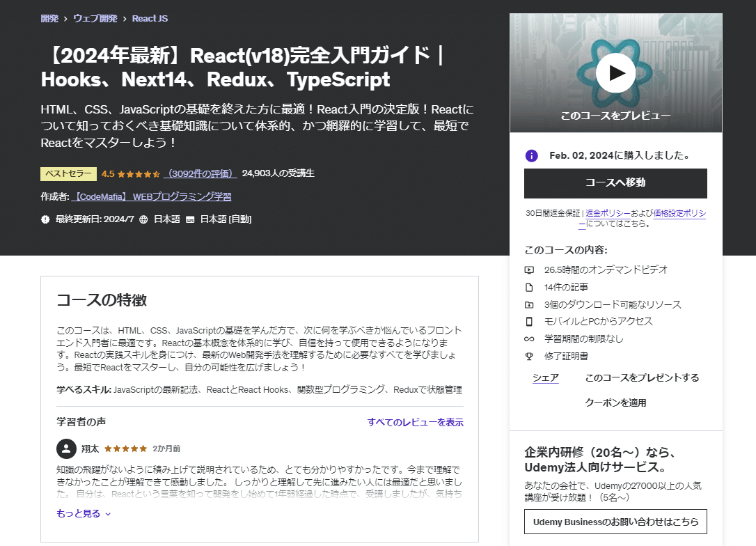The height and width of the screenshot is (546, 756).
Task: Click the コースの特徴 heading
Action: (x=102, y=300)
